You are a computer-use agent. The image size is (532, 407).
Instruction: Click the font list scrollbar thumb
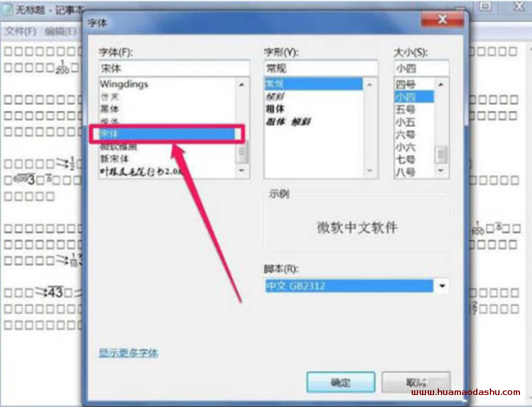point(242,152)
